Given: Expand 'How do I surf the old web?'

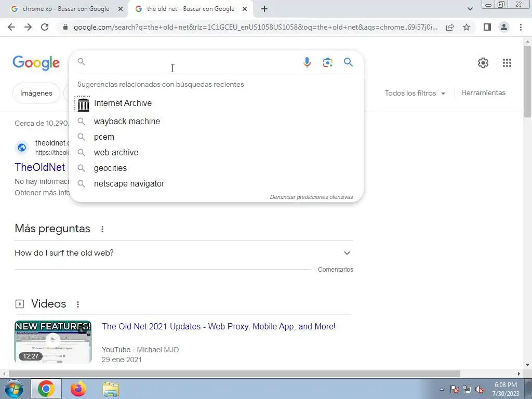Looking at the screenshot, I should tap(183, 253).
